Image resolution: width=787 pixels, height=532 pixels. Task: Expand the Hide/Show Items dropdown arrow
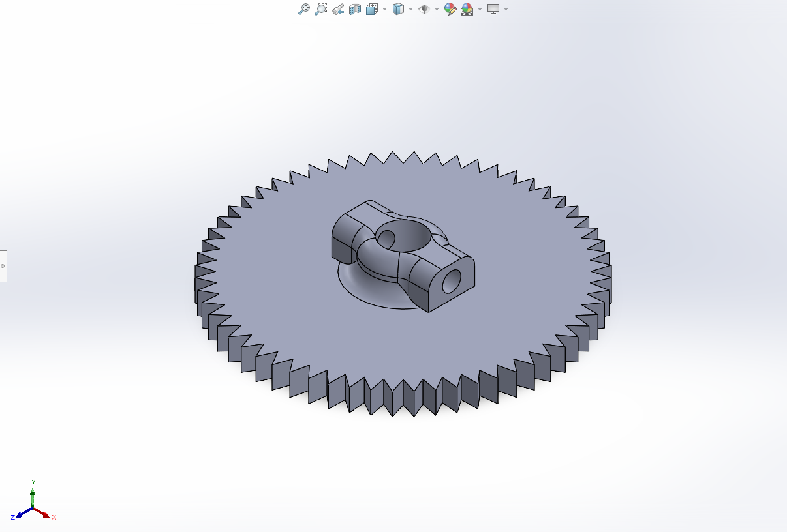(x=437, y=9)
